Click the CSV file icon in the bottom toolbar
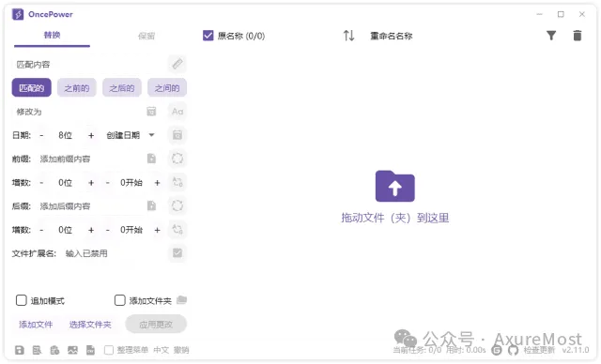 [x=90, y=350]
